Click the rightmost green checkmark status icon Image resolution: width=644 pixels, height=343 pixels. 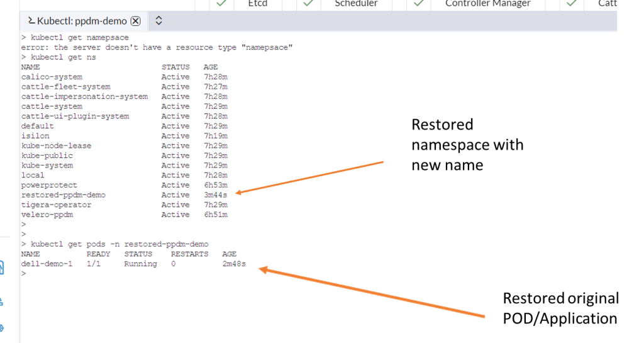click(x=571, y=3)
